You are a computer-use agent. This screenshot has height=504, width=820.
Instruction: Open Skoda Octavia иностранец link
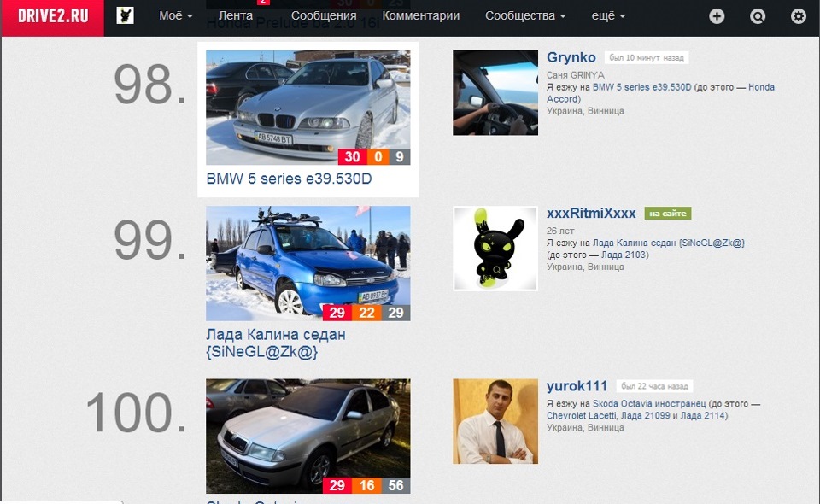[649, 403]
